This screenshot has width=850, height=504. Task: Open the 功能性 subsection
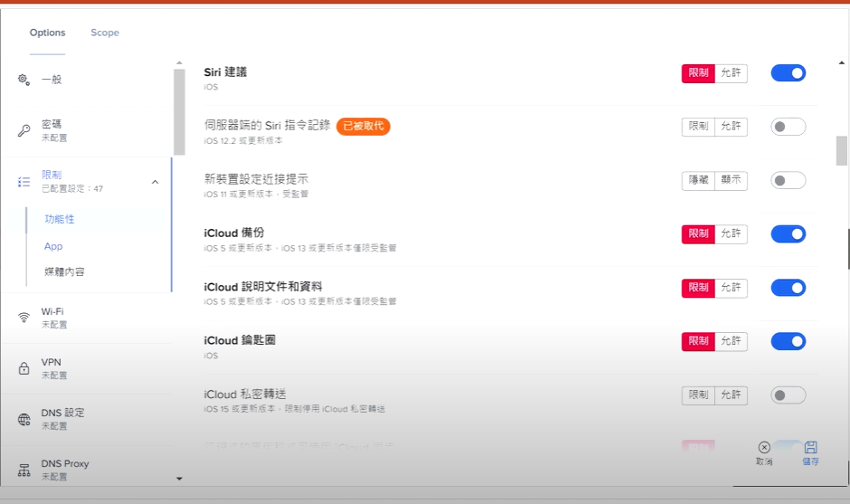pyautogui.click(x=60, y=219)
